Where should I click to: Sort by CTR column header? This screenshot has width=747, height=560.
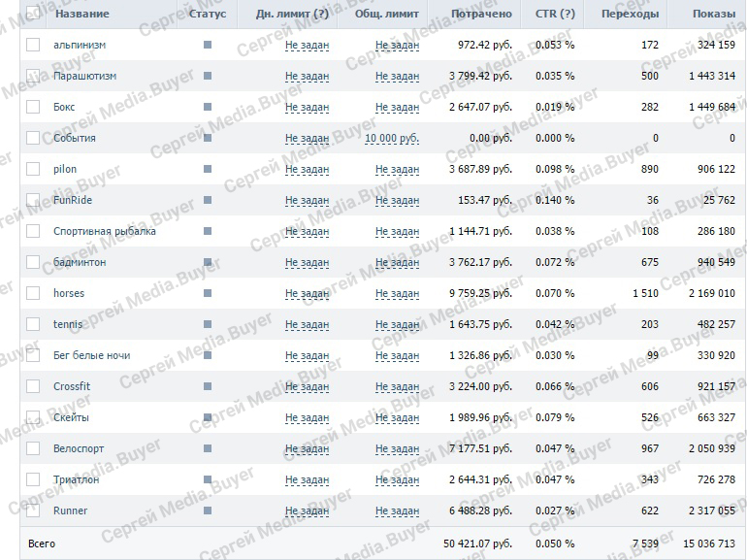[555, 14]
